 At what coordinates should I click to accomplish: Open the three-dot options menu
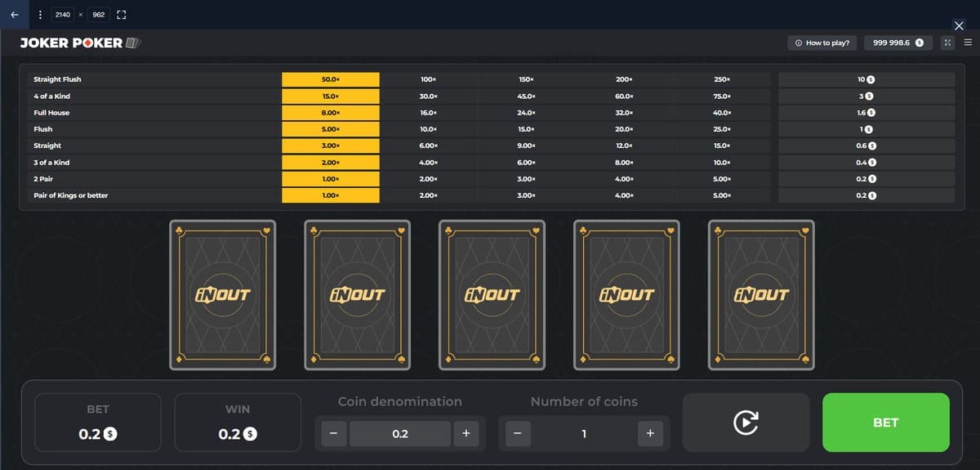point(40,15)
